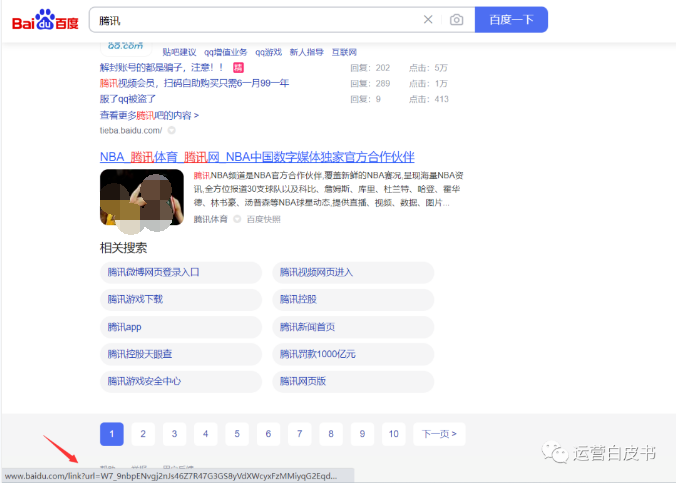This screenshot has height=483, width=676.
Task: Go to results page 4
Action: tap(206, 434)
